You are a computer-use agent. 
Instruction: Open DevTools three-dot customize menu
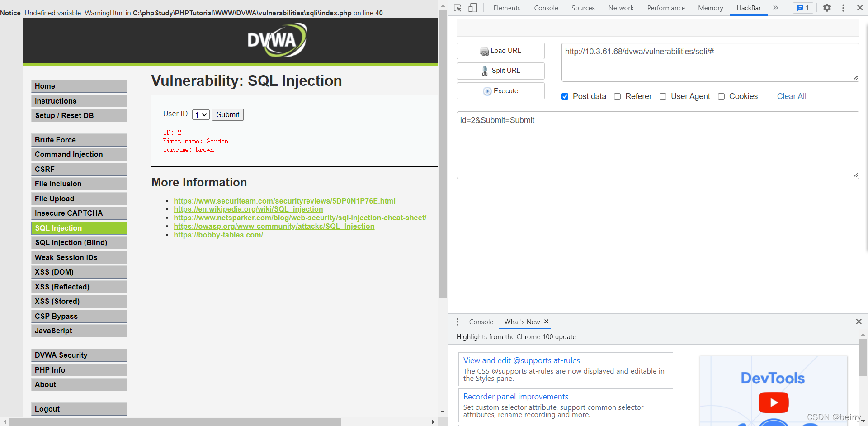(843, 8)
